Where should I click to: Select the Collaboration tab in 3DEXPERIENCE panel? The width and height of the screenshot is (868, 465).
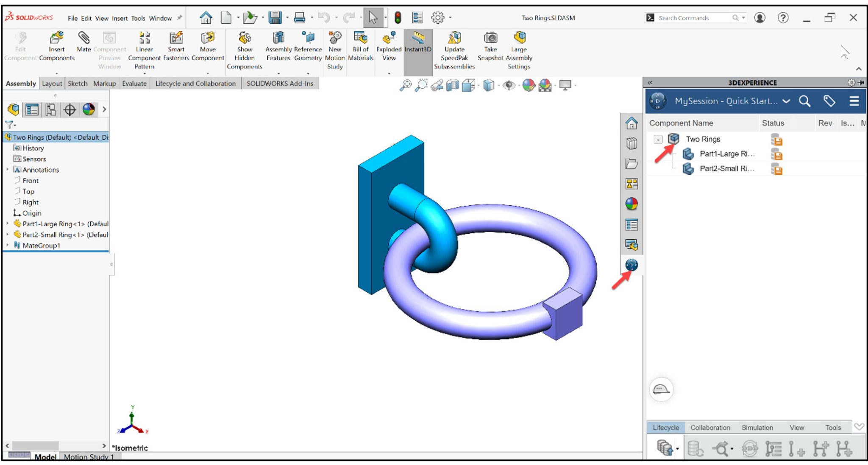pos(710,427)
